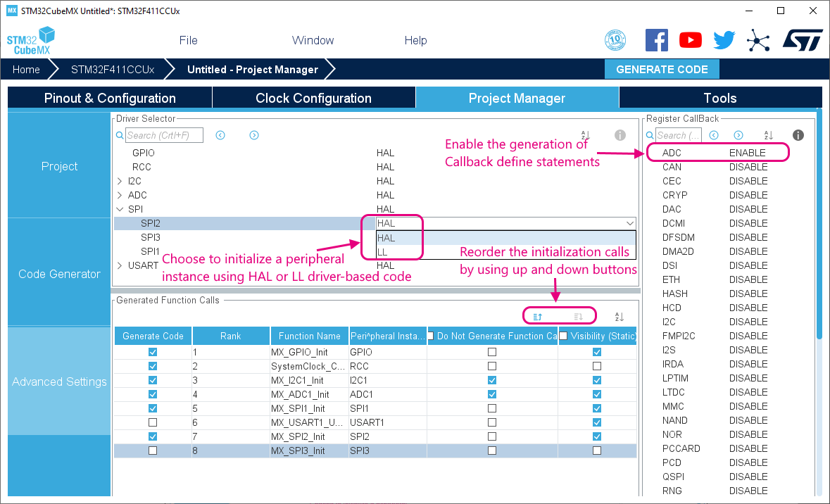Click Driver Selector search magnifier icon
This screenshot has width=830, height=504.
120,136
